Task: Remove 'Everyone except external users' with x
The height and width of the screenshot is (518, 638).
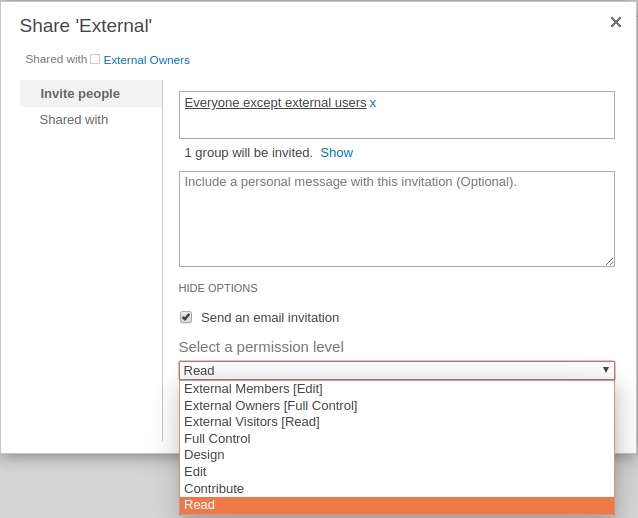Action: click(x=373, y=103)
